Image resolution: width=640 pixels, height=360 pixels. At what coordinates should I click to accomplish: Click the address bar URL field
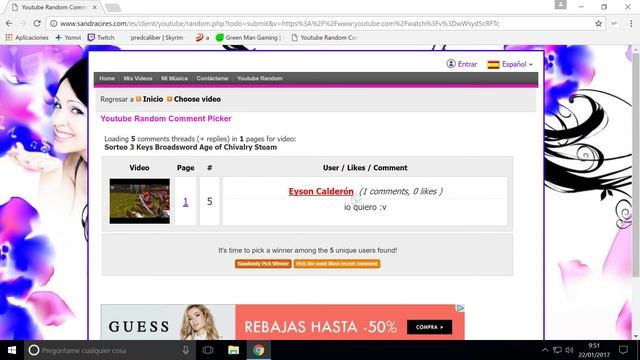click(322, 24)
